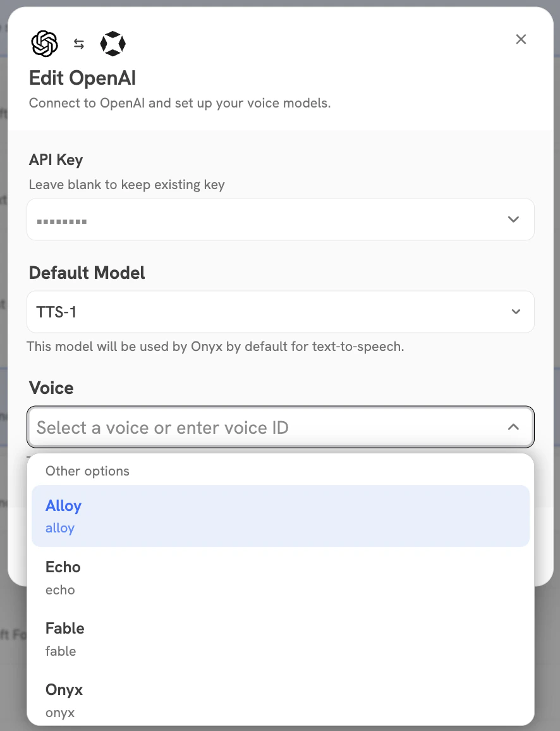This screenshot has width=560, height=731.
Task: Click the Edit OpenAI heading
Action: pos(82,77)
